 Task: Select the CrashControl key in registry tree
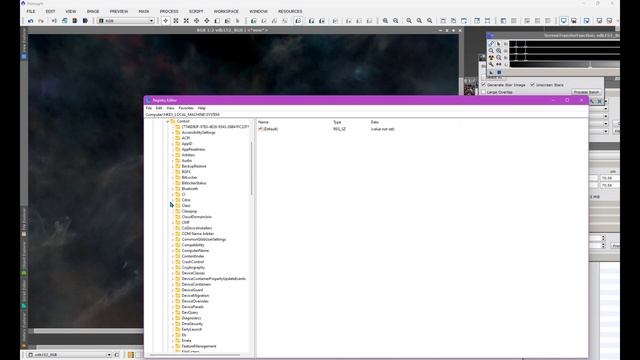coord(193,262)
